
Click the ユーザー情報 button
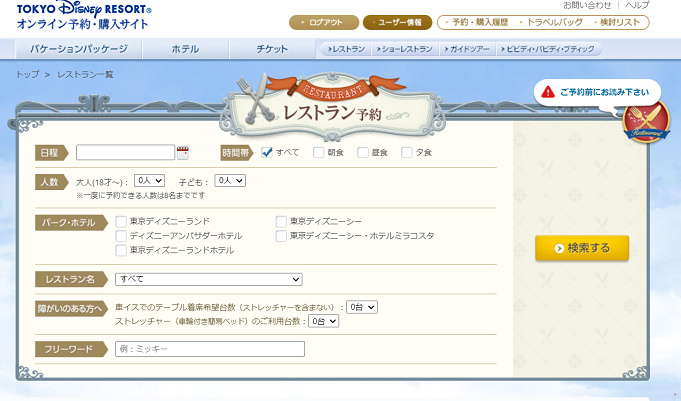pos(397,23)
